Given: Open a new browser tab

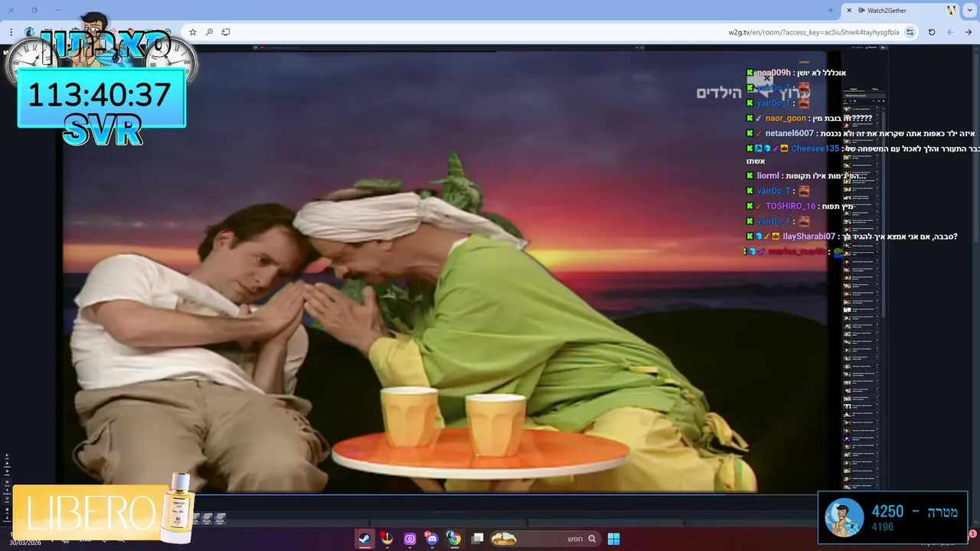Looking at the screenshot, I should 831,11.
